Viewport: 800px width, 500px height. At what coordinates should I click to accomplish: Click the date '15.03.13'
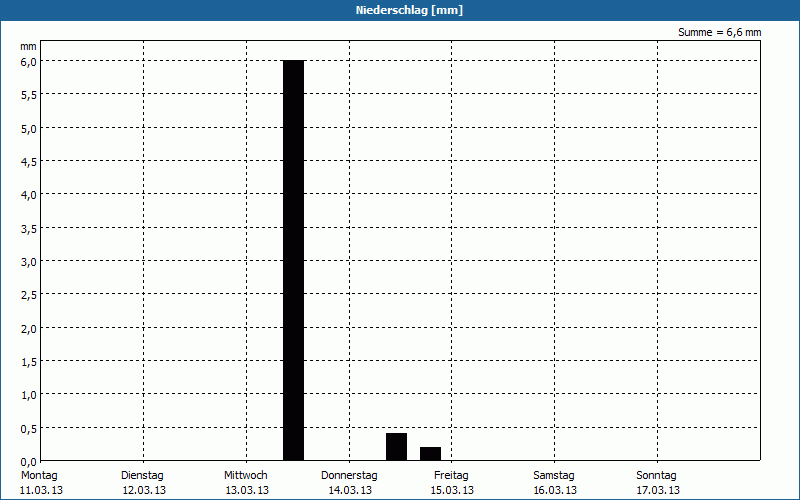click(453, 490)
